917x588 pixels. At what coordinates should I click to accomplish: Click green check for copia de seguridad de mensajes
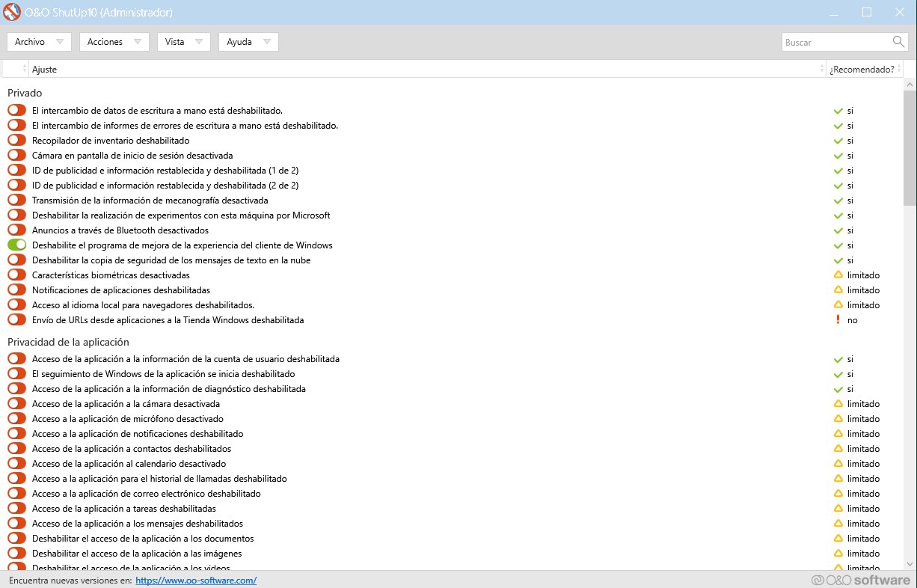[838, 260]
